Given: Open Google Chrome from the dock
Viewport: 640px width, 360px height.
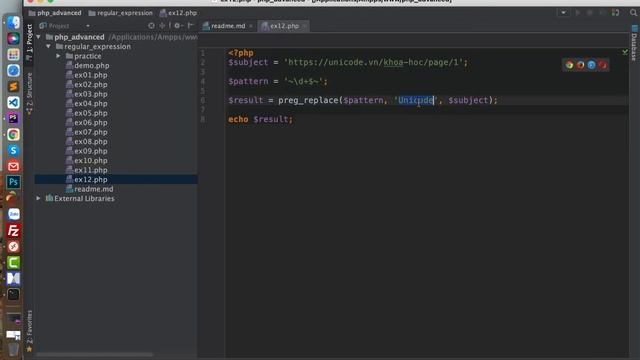Looking at the screenshot, I should click(x=13, y=134).
